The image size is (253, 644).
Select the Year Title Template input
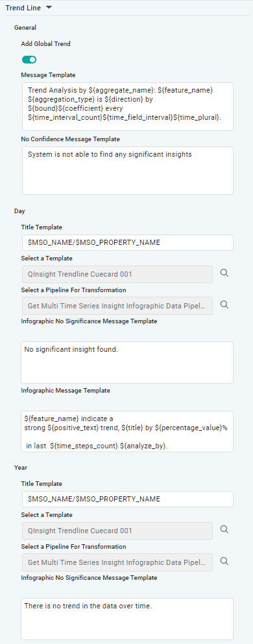[128, 499]
